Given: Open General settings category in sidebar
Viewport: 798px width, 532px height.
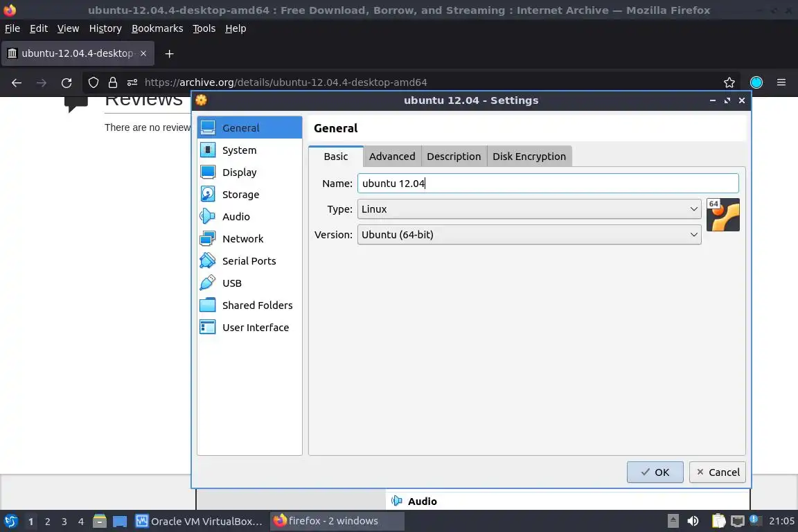Looking at the screenshot, I should click(x=249, y=127).
